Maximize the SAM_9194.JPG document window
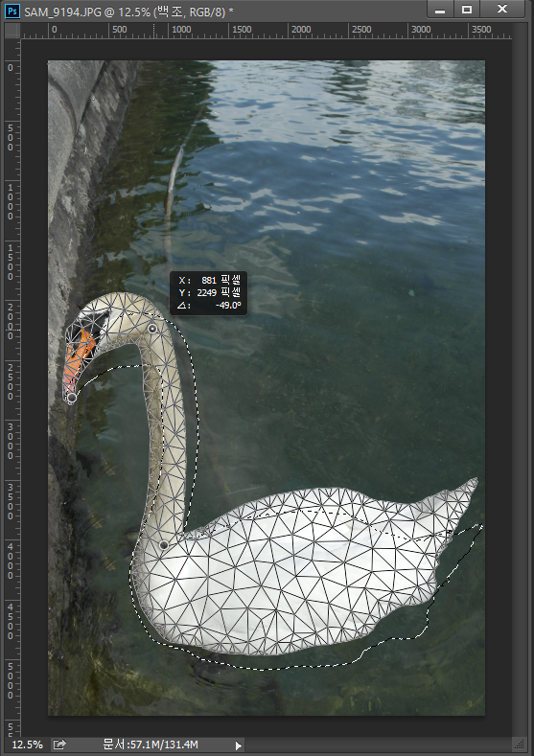534x756 pixels. [467, 10]
